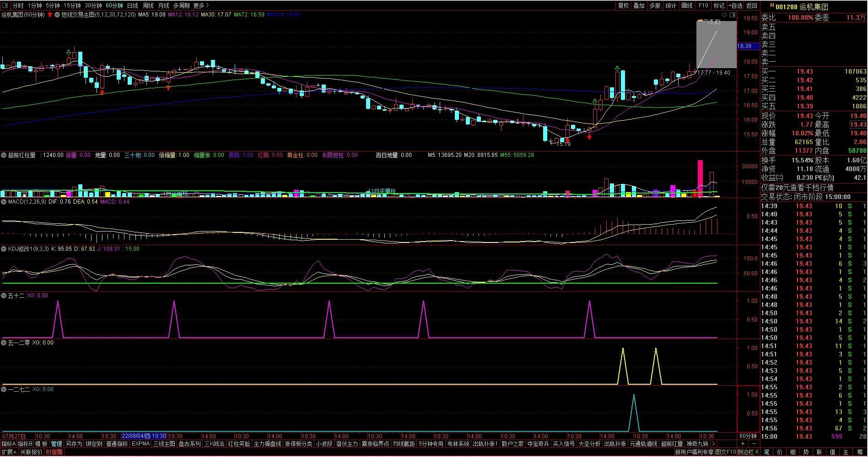The height and width of the screenshot is (457, 868).
Task: Select the EXPMA indicator tab
Action: 140,444
